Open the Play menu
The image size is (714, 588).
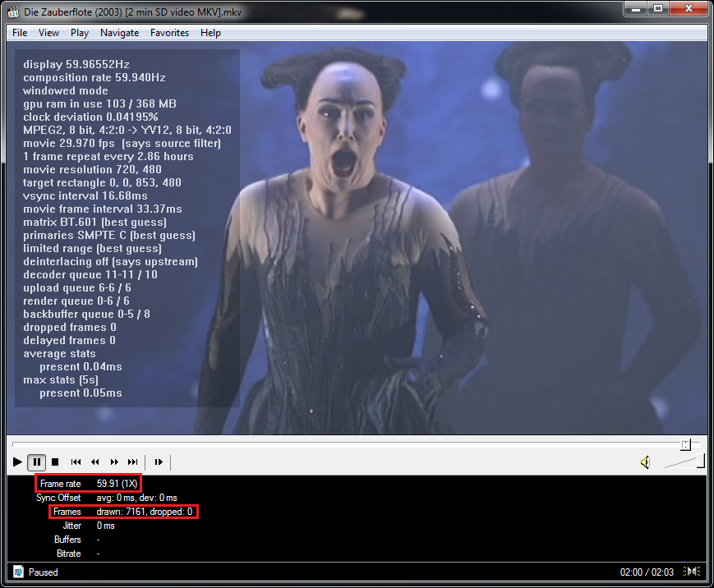(80, 33)
